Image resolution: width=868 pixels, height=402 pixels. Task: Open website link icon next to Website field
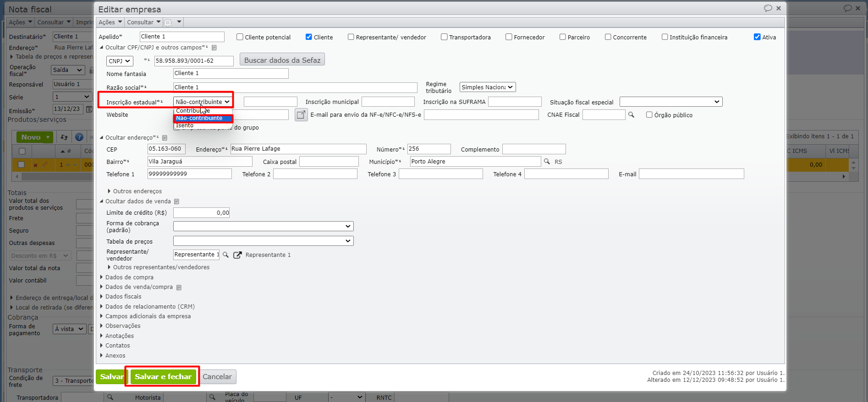(x=301, y=115)
